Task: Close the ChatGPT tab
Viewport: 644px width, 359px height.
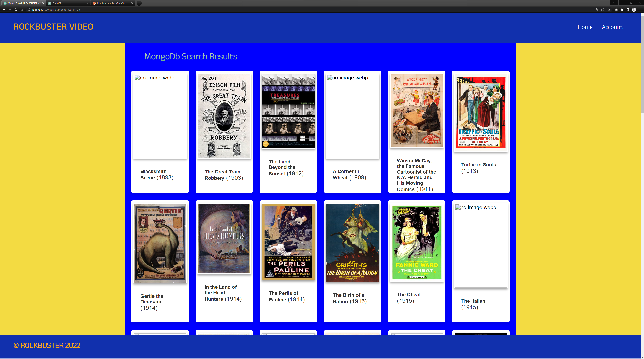Action: click(87, 3)
